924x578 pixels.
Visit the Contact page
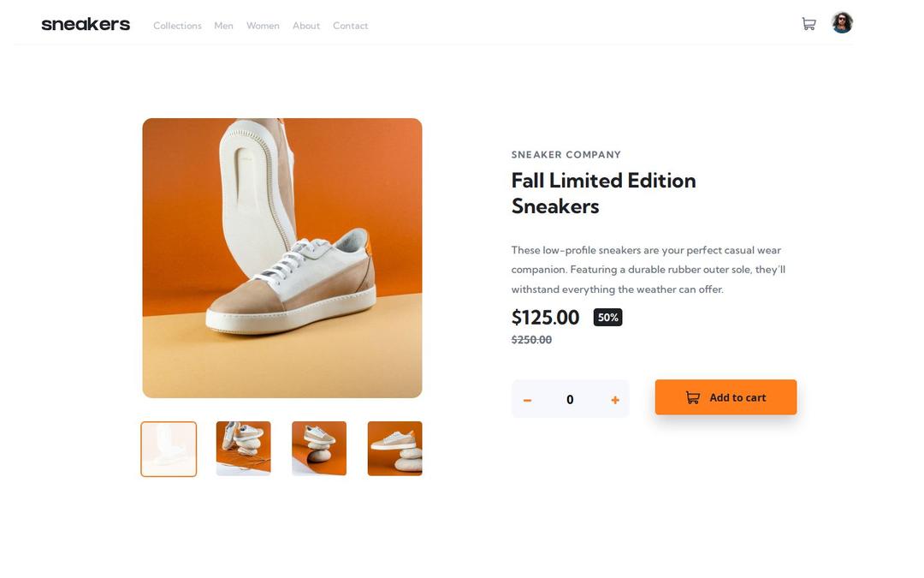[350, 26]
